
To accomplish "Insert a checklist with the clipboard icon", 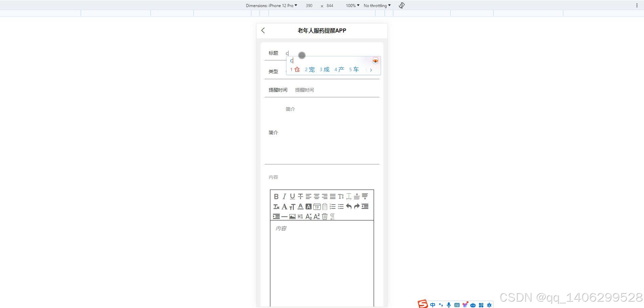I will 324,207.
